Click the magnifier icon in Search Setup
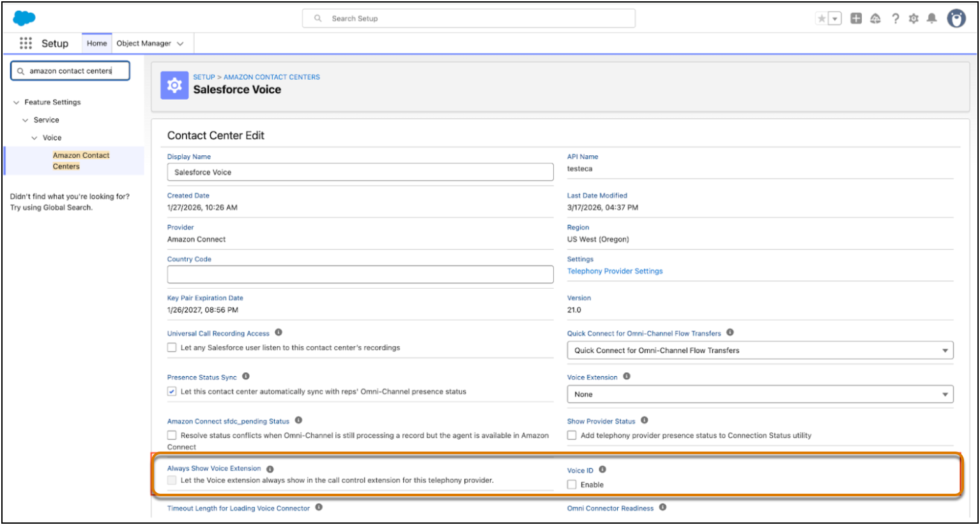The height and width of the screenshot is (525, 980). coord(318,19)
